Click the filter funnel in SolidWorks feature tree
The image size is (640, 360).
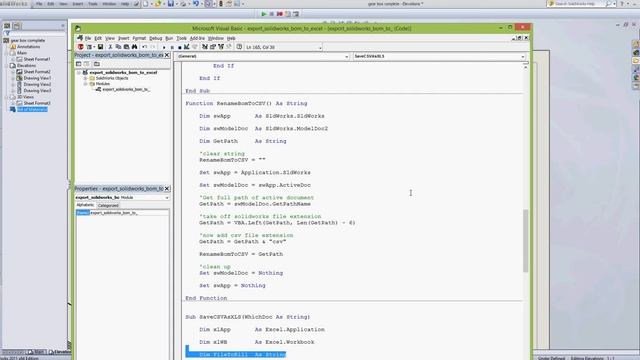(x=7, y=33)
